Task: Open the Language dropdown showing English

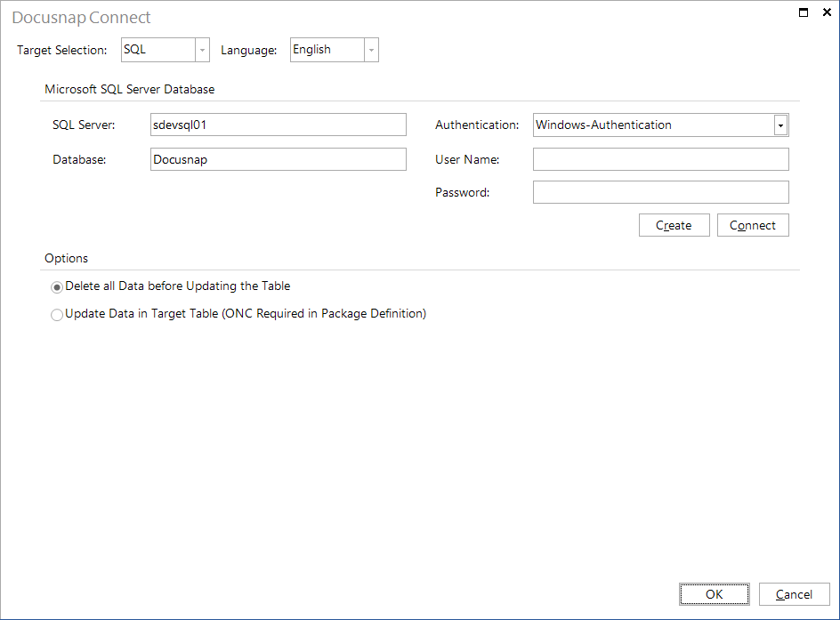Action: coord(335,50)
